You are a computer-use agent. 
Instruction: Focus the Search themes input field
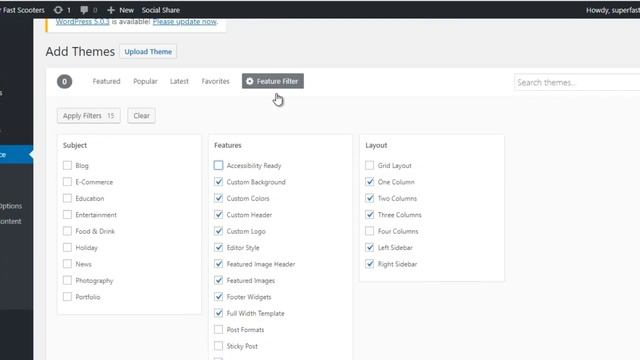tap(577, 82)
